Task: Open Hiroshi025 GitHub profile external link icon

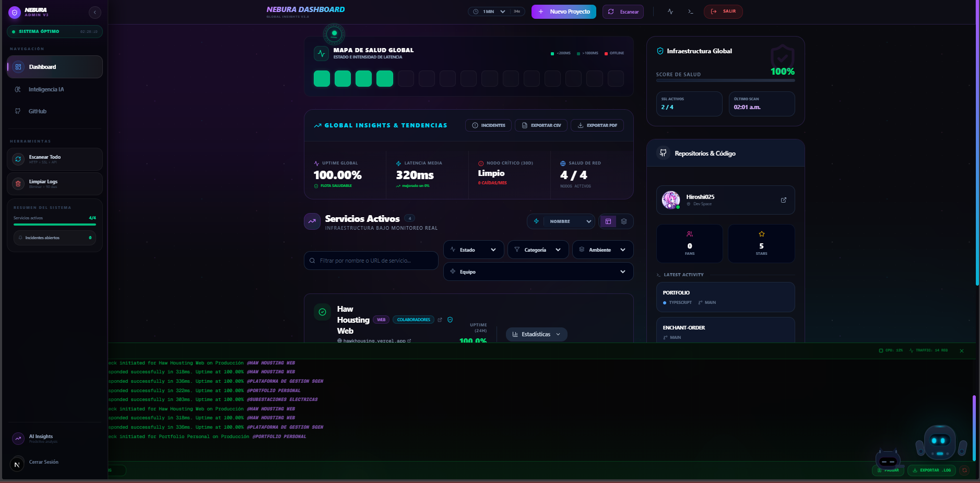Action: point(783,200)
